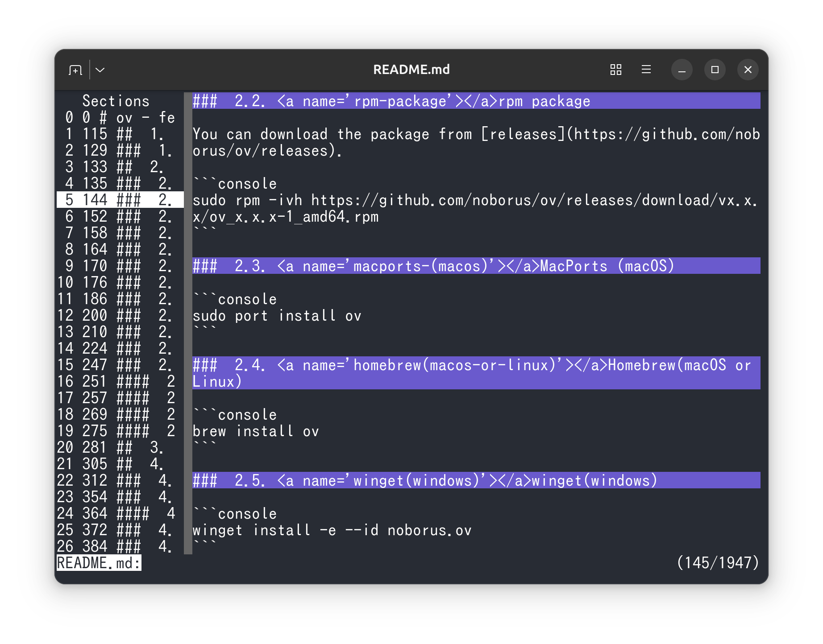Select section 14 at line 224
This screenshot has height=644, width=823.
120,348
